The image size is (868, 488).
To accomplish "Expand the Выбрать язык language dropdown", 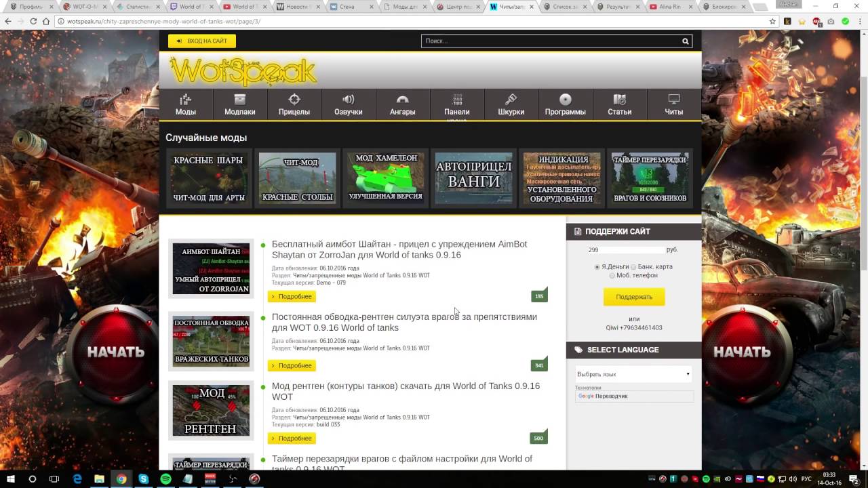I will tap(633, 374).
